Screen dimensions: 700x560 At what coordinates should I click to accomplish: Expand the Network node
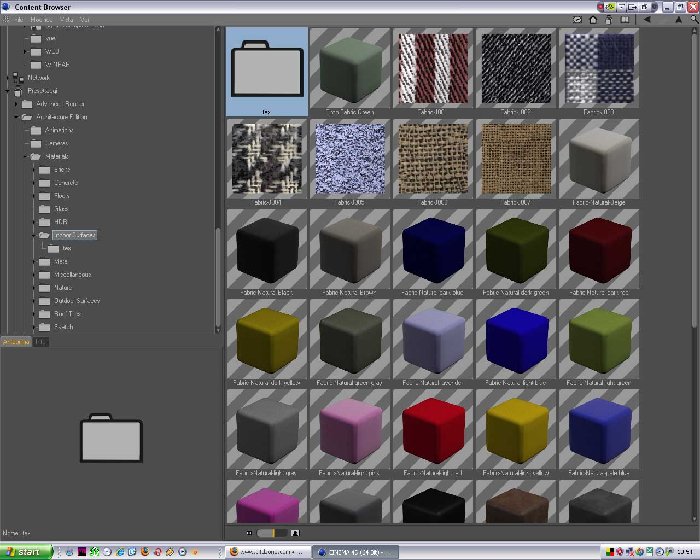click(8, 78)
